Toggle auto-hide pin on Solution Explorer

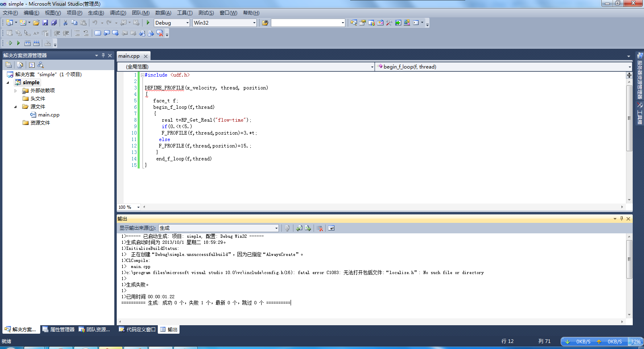tap(103, 56)
